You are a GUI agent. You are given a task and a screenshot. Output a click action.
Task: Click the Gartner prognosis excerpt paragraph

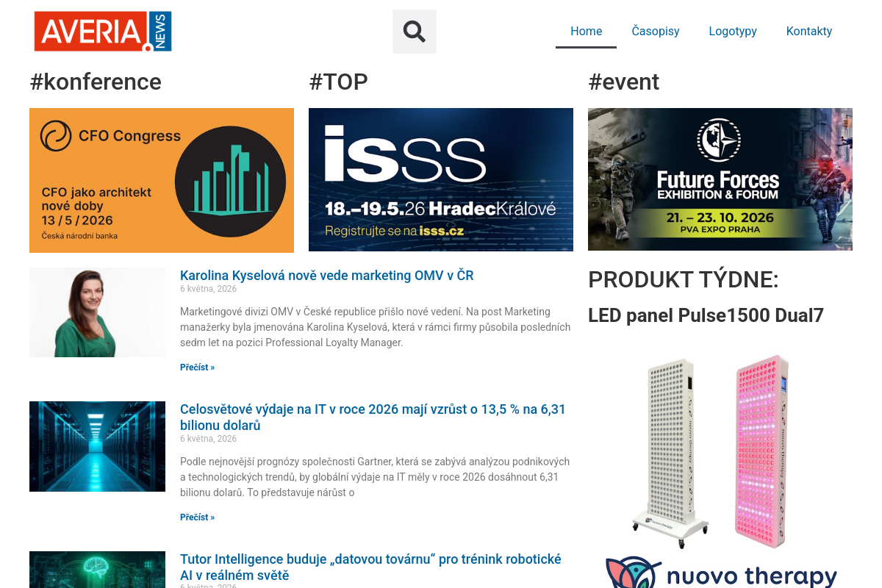376,477
